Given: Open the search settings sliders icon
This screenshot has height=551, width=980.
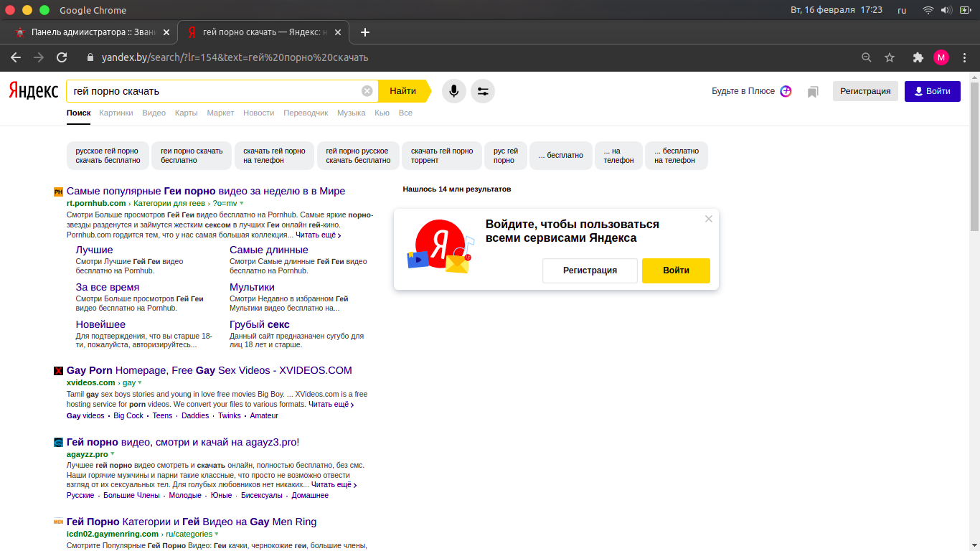Looking at the screenshot, I should [x=483, y=91].
